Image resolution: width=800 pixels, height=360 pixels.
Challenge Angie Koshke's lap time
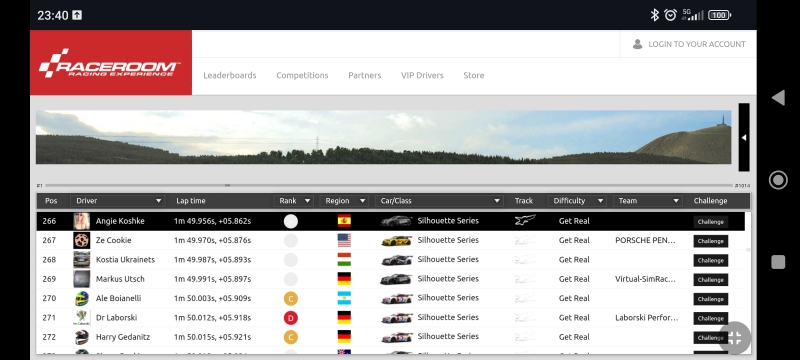tap(710, 222)
